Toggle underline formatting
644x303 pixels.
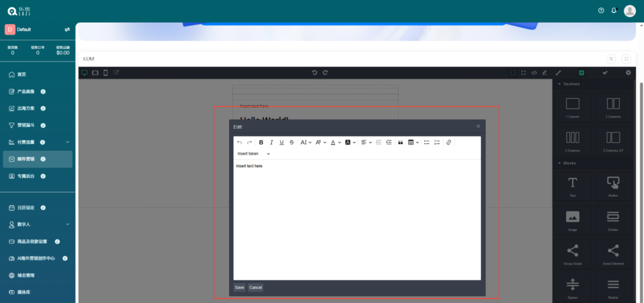pyautogui.click(x=281, y=143)
